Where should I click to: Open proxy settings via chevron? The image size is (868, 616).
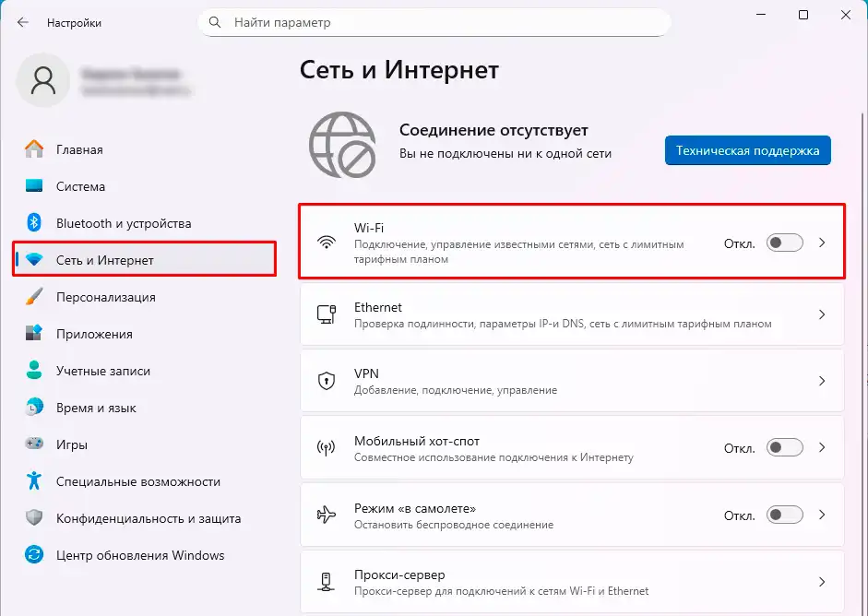pyautogui.click(x=821, y=581)
